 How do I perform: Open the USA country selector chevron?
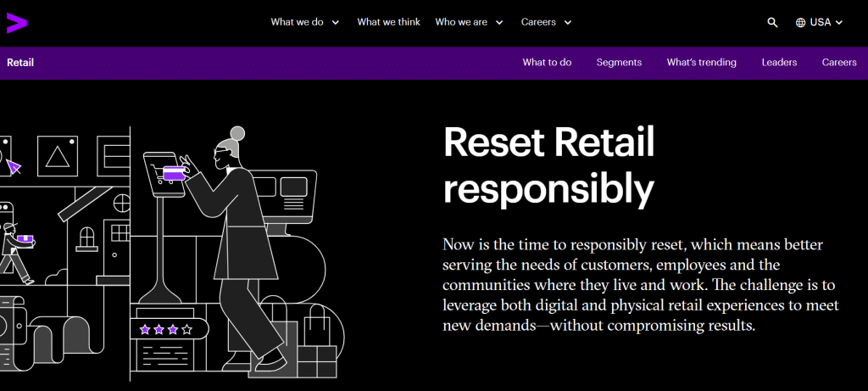pyautogui.click(x=838, y=23)
